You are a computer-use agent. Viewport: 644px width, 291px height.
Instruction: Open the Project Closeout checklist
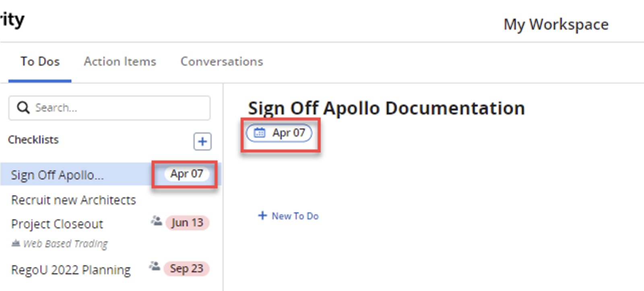coord(57,224)
